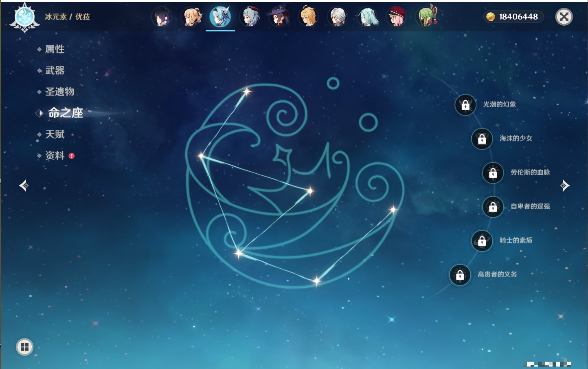Click the lock icon for 自卑者的逞强
The width and height of the screenshot is (588, 369).
point(493,207)
